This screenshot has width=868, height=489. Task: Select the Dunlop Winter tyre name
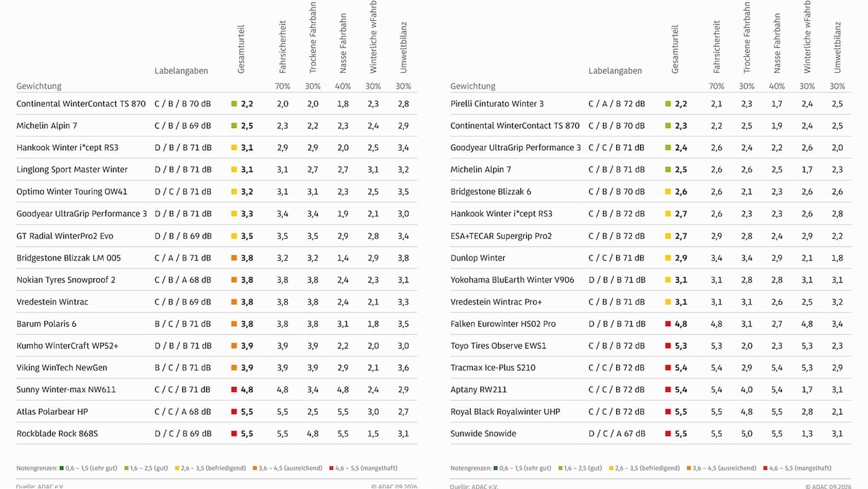(478, 258)
